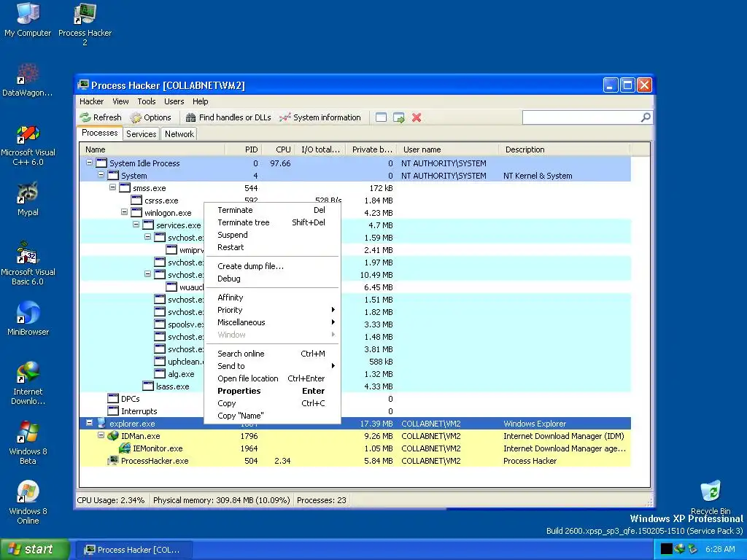This screenshot has width=747, height=560.
Task: Open My Computer desktop icon
Action: coord(28,20)
